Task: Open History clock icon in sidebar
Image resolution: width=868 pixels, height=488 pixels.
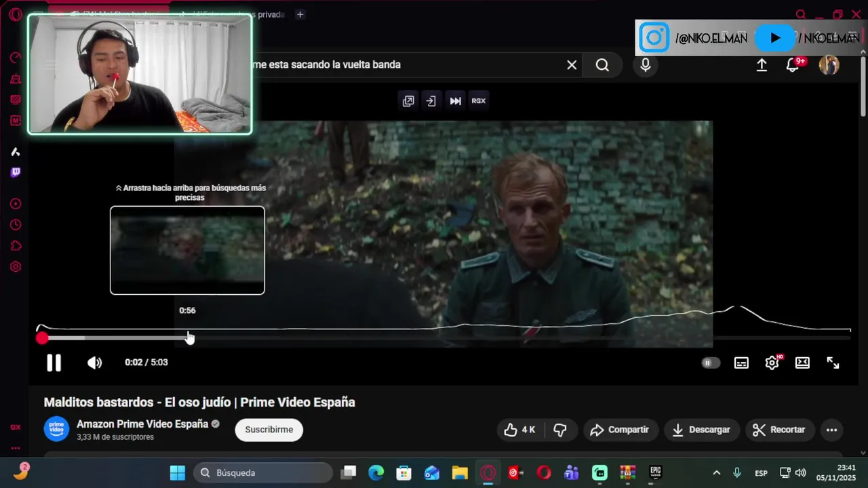Action: point(15,225)
